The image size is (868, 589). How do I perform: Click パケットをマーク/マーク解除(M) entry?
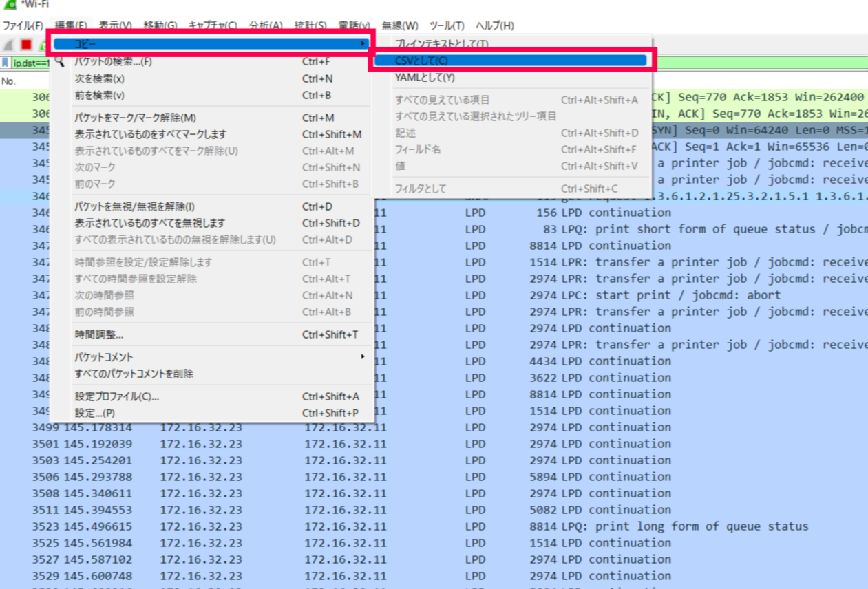pyautogui.click(x=136, y=118)
